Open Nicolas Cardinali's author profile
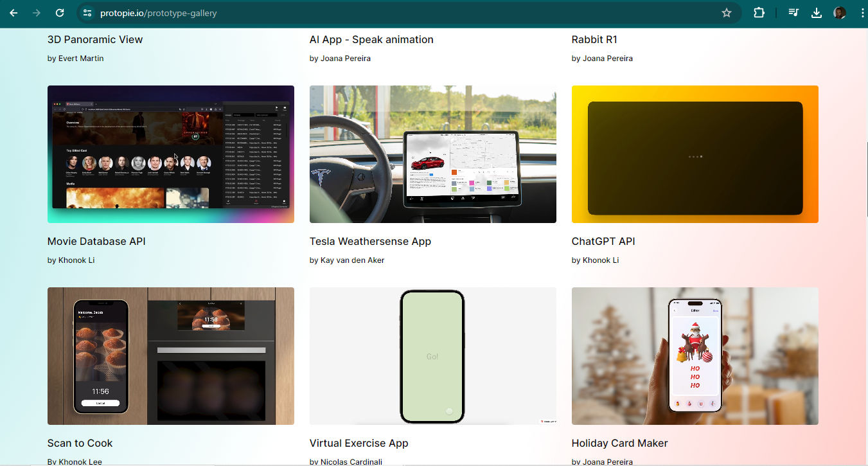This screenshot has height=466, width=868. (351, 462)
